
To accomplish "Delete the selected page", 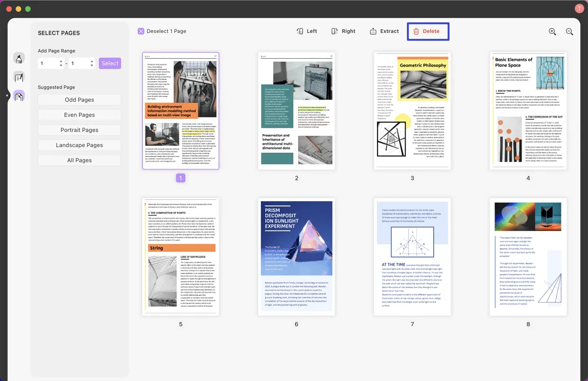I will tap(427, 31).
